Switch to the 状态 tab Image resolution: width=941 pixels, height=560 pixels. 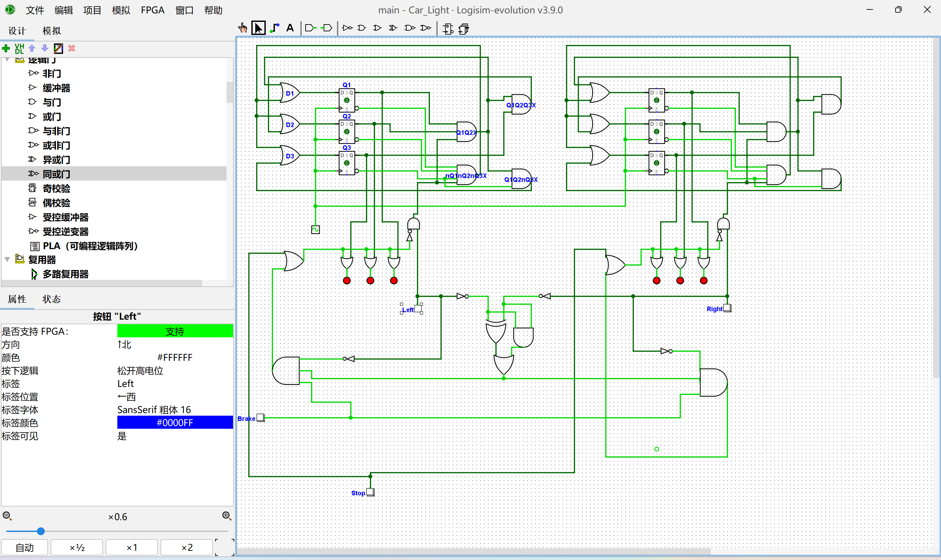click(x=51, y=299)
